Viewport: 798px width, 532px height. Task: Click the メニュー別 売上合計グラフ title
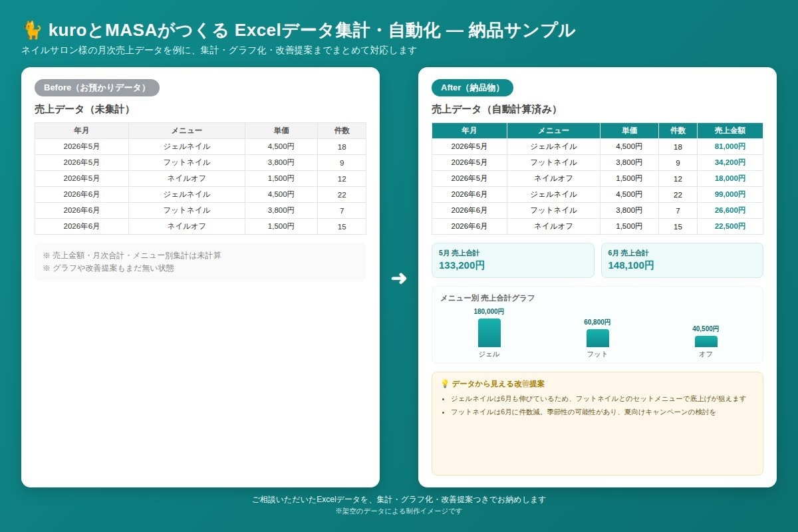tap(487, 298)
